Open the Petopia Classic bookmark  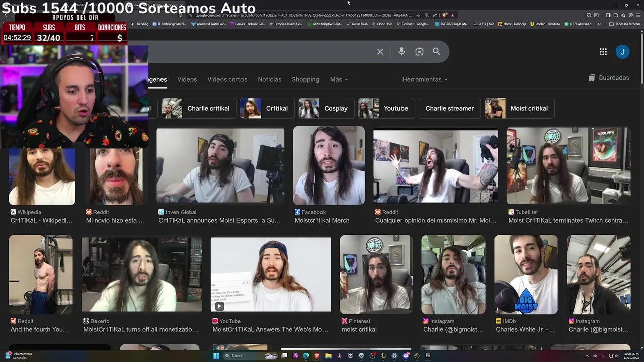point(285,24)
